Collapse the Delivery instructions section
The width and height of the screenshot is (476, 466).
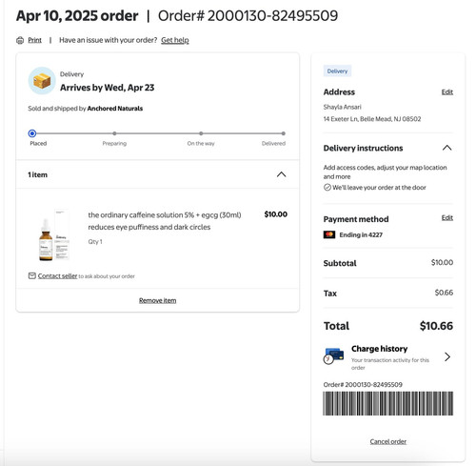(446, 148)
